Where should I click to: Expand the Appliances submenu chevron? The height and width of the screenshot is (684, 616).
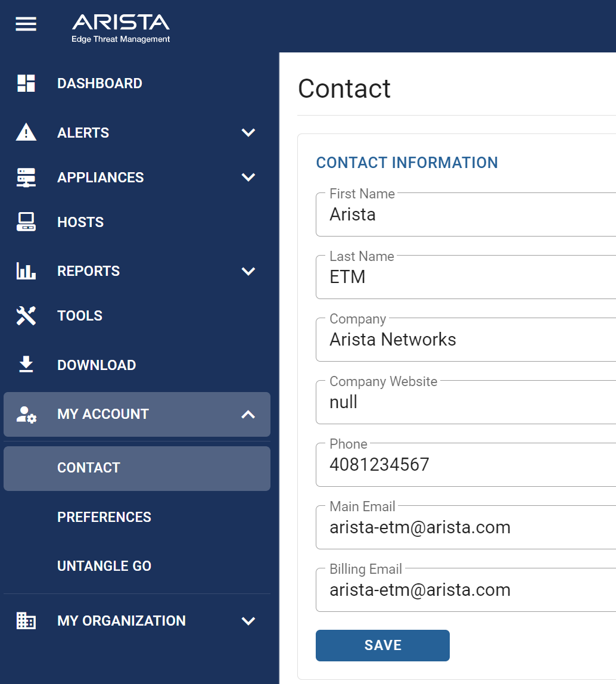click(248, 178)
